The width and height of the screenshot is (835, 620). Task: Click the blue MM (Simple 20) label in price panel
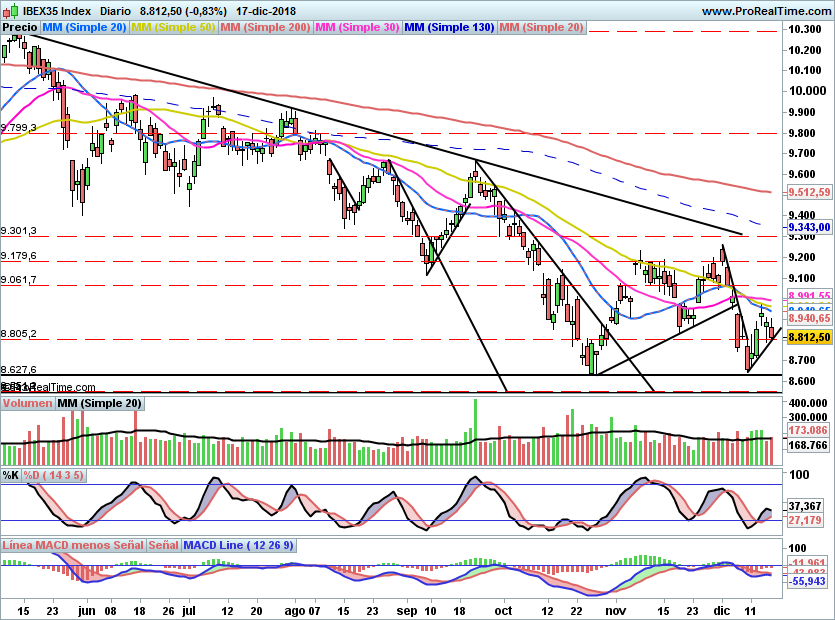coord(84,27)
